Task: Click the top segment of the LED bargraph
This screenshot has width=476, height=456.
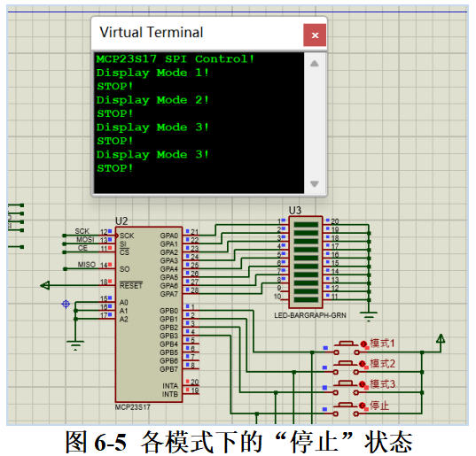Action: [306, 225]
